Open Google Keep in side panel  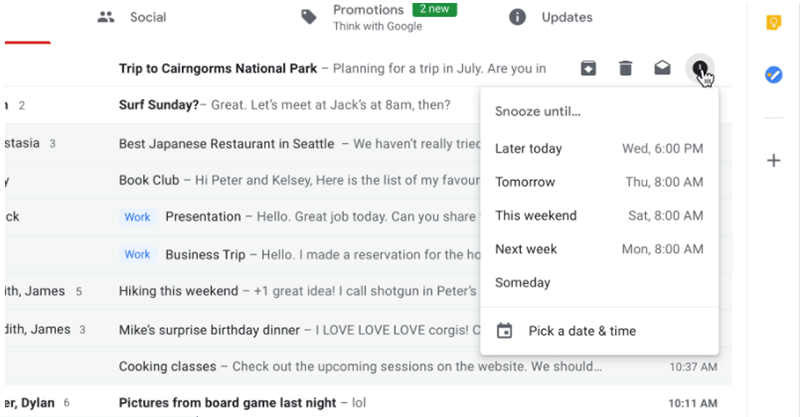click(x=773, y=23)
